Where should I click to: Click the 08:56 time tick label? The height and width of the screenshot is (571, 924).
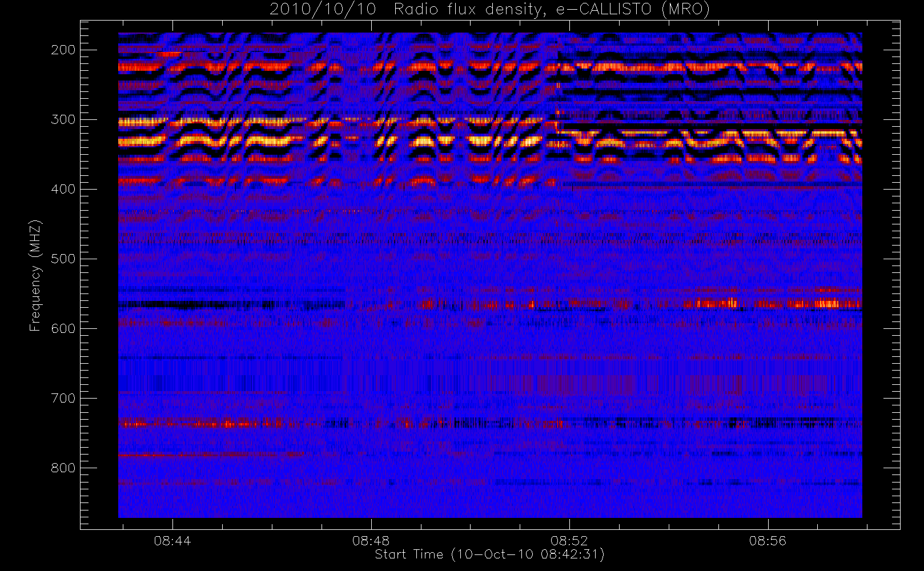pos(768,541)
